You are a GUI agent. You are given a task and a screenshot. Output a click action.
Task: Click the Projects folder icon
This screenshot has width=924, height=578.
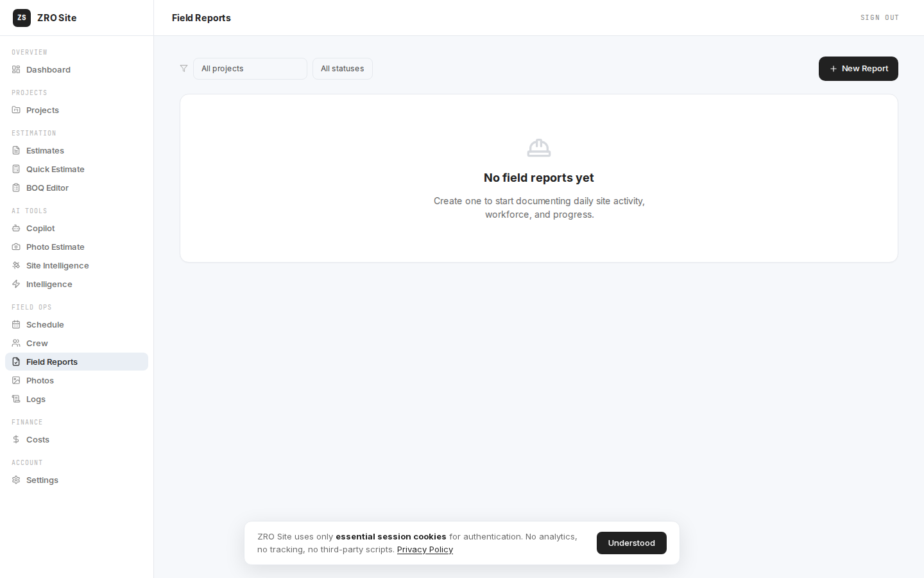[x=16, y=110]
